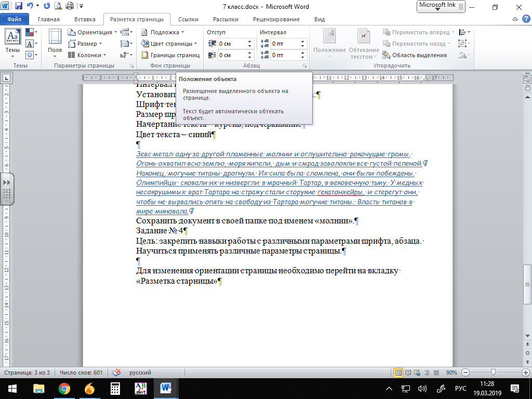Save the document from the quick access toolbar
The width and height of the screenshot is (532, 399).
coord(19,7)
